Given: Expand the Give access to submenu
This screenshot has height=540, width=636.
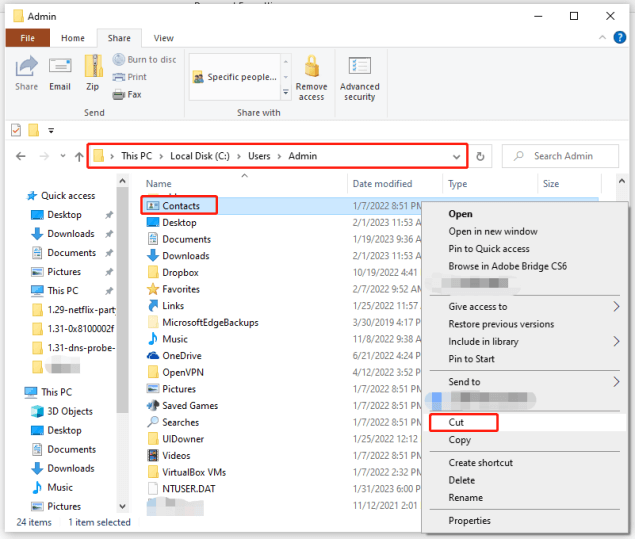Looking at the screenshot, I should coord(616,307).
